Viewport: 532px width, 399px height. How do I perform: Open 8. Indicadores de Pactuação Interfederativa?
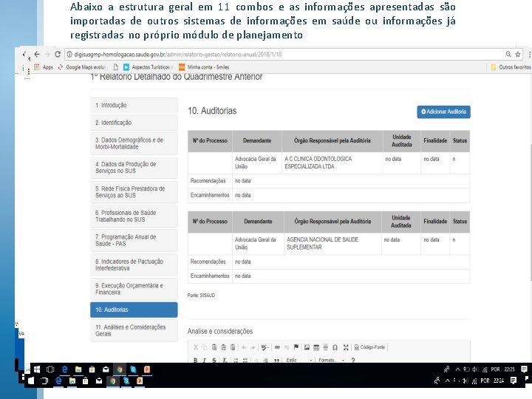(x=134, y=265)
